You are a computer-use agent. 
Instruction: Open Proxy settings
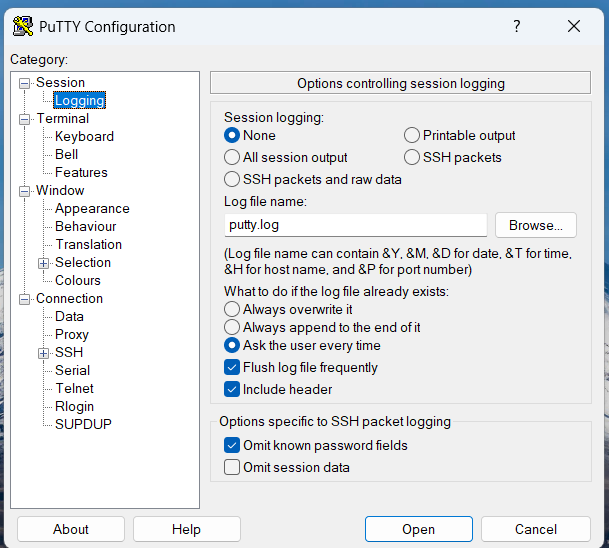[x=72, y=334]
